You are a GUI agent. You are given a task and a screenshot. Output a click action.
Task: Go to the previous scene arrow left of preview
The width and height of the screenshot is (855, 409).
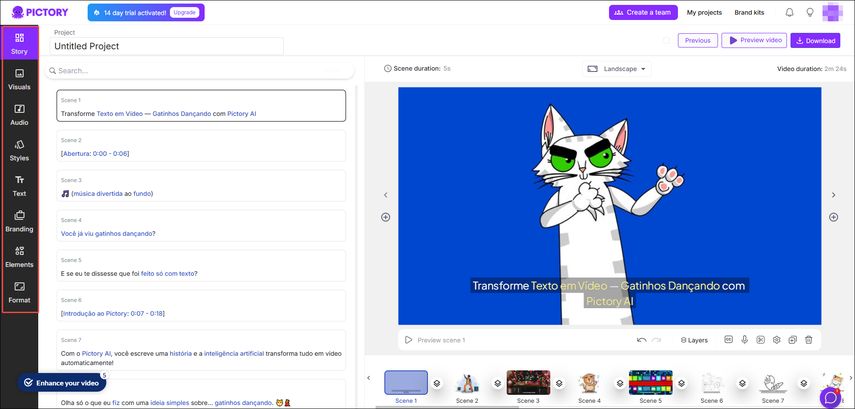(x=386, y=195)
